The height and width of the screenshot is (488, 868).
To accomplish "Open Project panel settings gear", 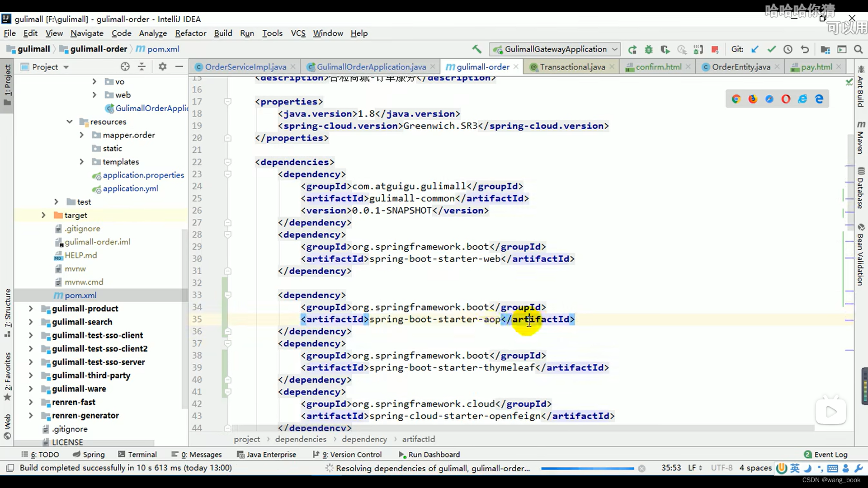I will [x=163, y=67].
